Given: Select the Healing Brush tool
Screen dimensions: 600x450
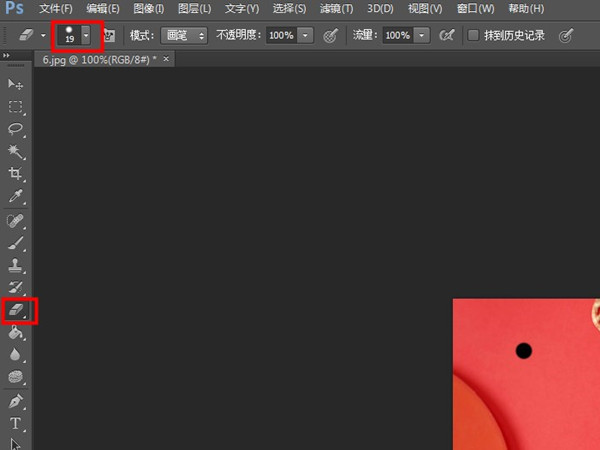Looking at the screenshot, I should [15, 221].
